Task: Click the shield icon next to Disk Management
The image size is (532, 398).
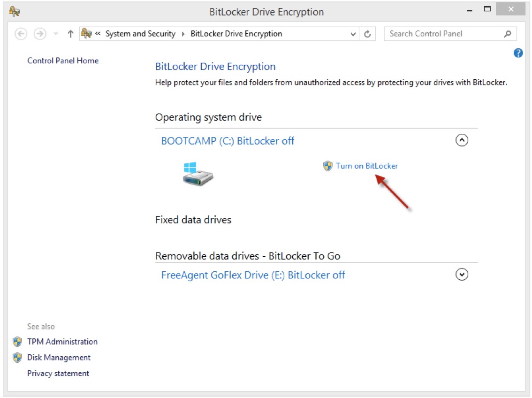Action: [18, 358]
